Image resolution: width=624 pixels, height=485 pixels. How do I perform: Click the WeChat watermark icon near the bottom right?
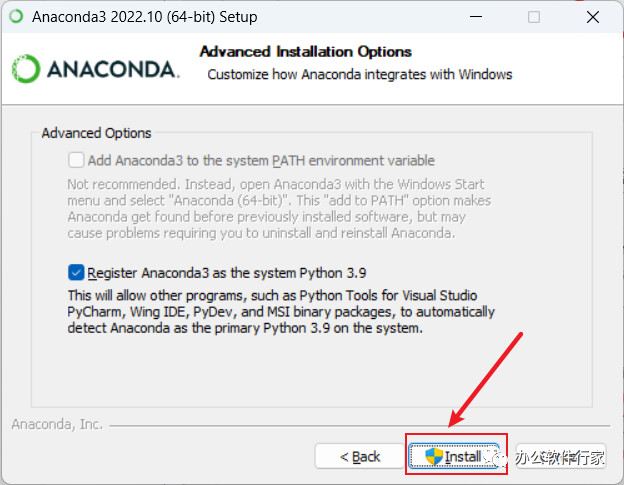pos(498,458)
